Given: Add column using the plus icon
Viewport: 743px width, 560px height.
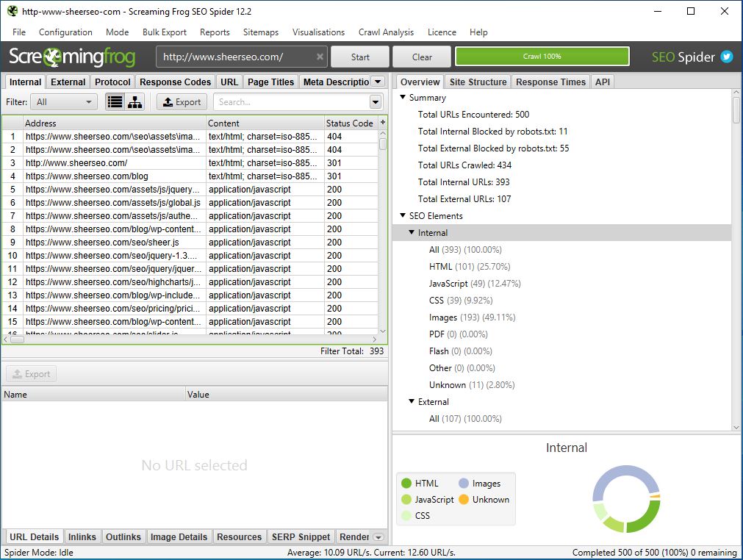Looking at the screenshot, I should pyautogui.click(x=383, y=122).
